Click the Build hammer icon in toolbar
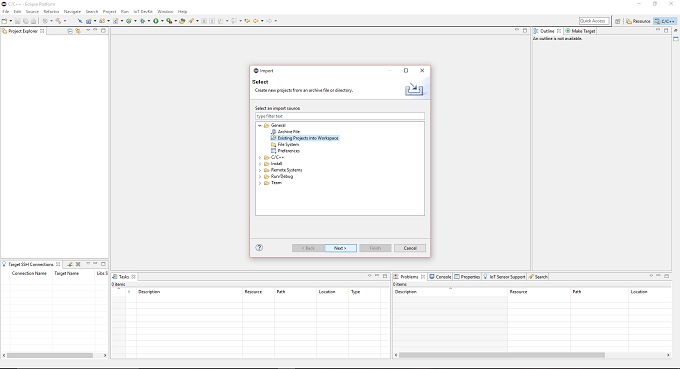This screenshot has height=369, width=680. click(58, 21)
